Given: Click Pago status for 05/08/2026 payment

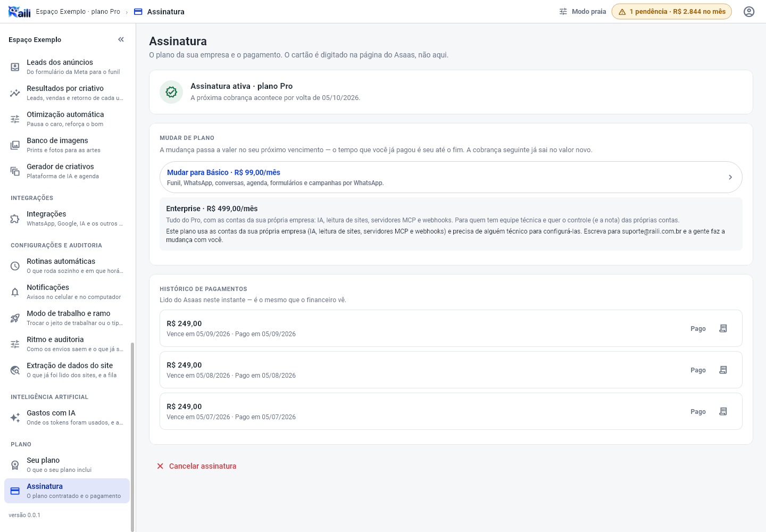Looking at the screenshot, I should click(x=698, y=370).
